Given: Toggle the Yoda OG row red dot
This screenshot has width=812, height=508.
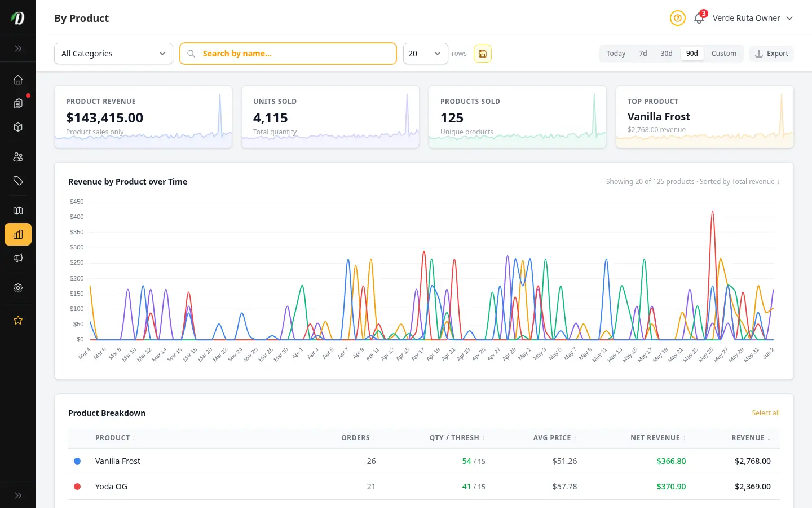Looking at the screenshot, I should point(77,487).
